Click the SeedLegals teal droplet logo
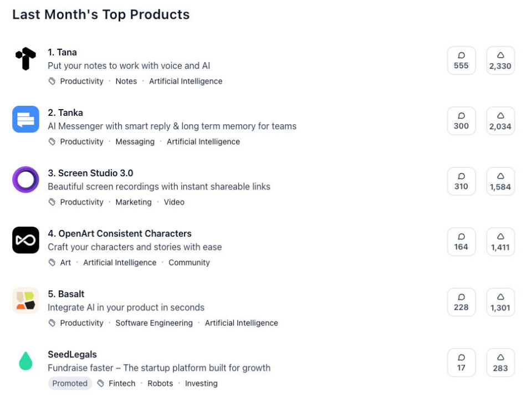This screenshot has width=532, height=399. tap(25, 361)
